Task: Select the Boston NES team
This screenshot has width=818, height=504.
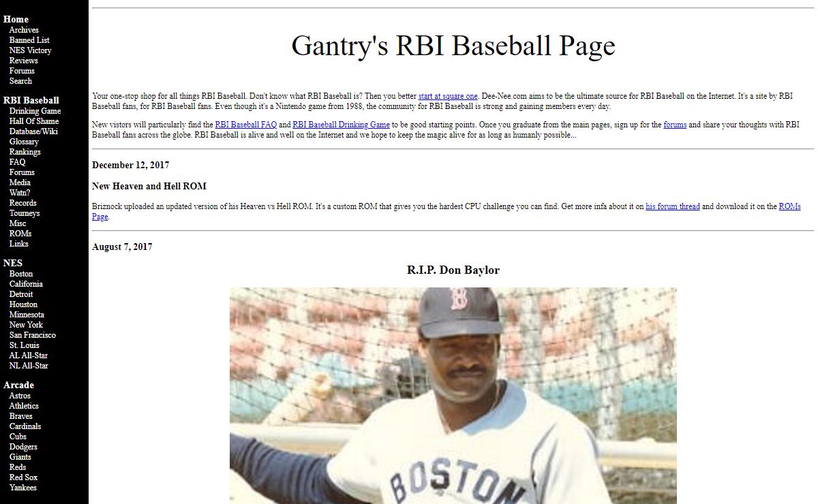Action: click(21, 274)
